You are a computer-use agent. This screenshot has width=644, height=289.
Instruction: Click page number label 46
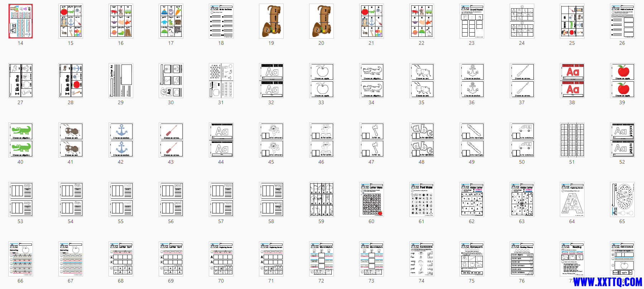(x=321, y=162)
